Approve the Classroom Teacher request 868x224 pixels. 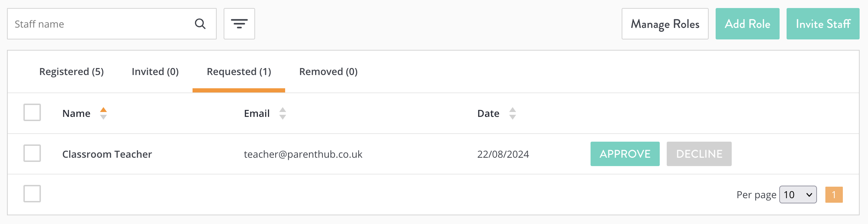click(625, 154)
